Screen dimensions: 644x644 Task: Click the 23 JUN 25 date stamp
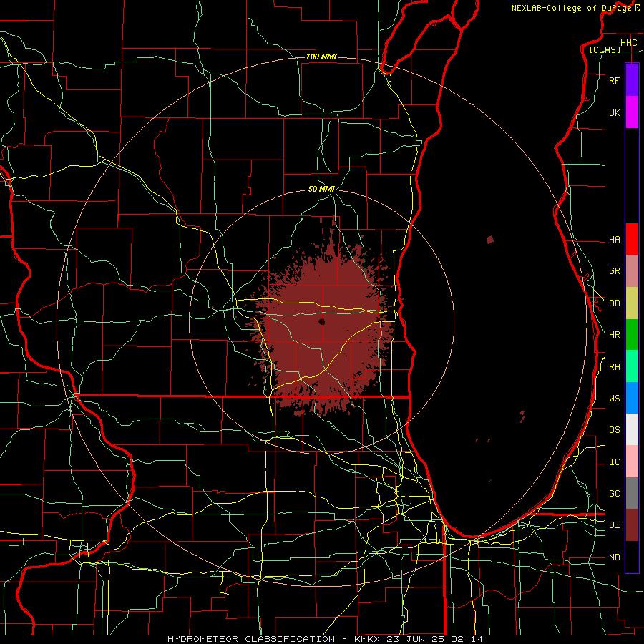(416, 639)
